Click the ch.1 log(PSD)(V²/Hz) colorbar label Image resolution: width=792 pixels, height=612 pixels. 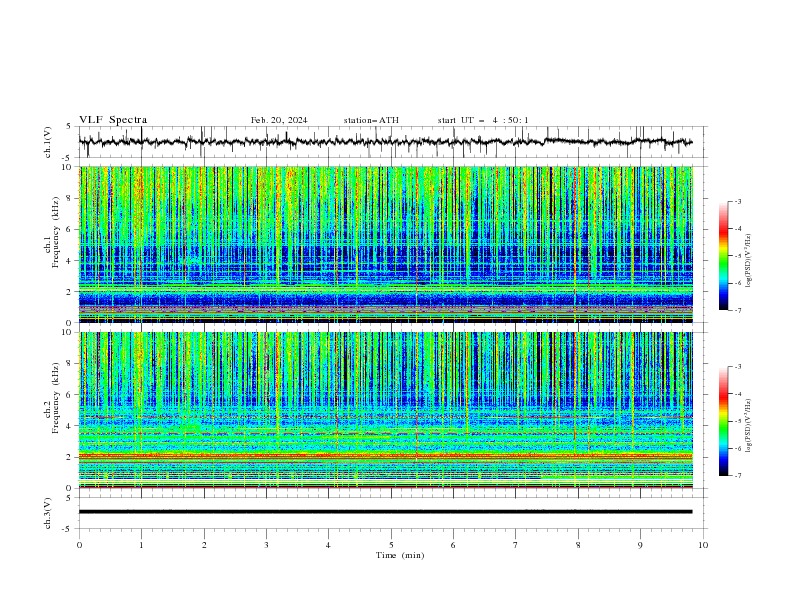coord(748,261)
